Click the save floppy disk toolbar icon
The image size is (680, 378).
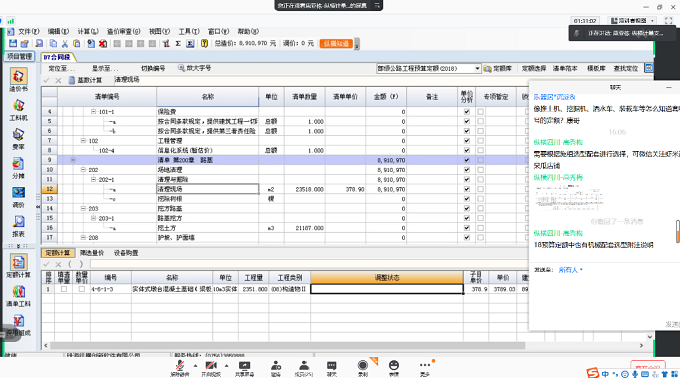click(13, 43)
